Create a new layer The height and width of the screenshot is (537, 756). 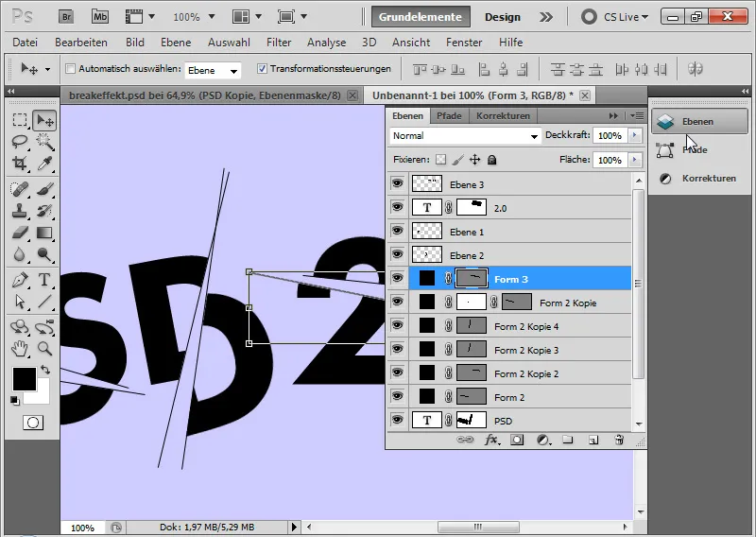pos(593,440)
